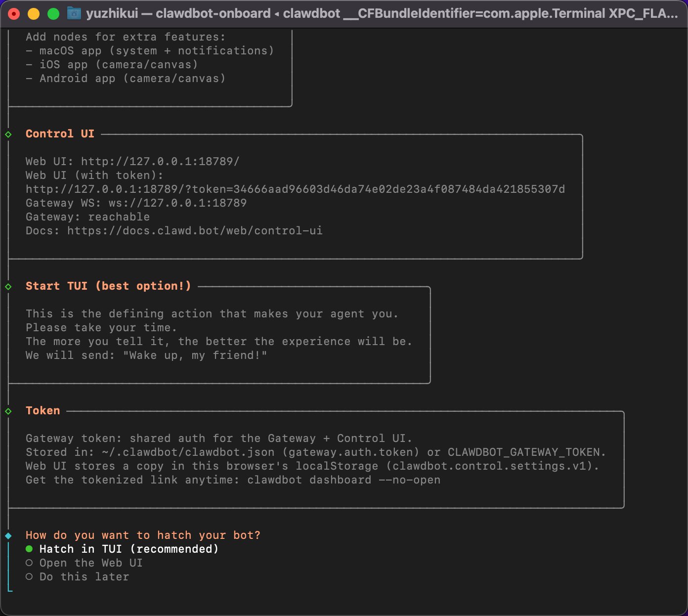688x616 pixels.
Task: Click the ~/.clawdbot/clawdbot.json path text
Action: [x=188, y=452]
